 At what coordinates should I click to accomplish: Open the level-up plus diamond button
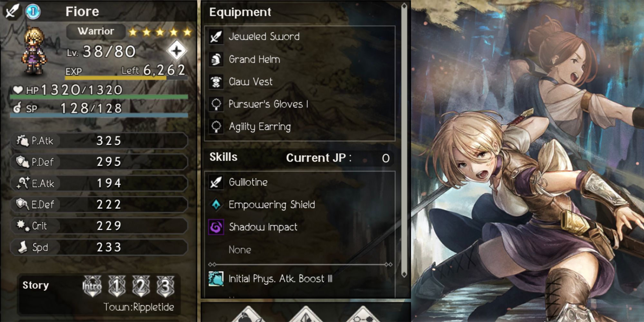[176, 51]
